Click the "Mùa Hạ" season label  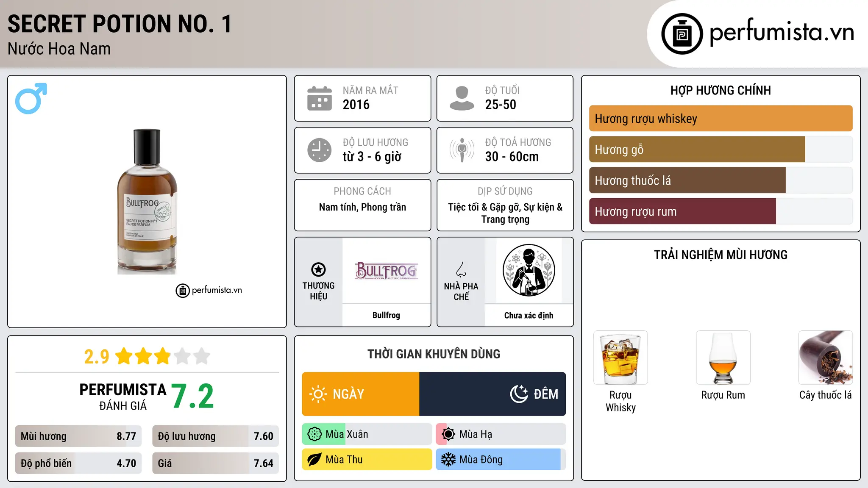pyautogui.click(x=476, y=434)
